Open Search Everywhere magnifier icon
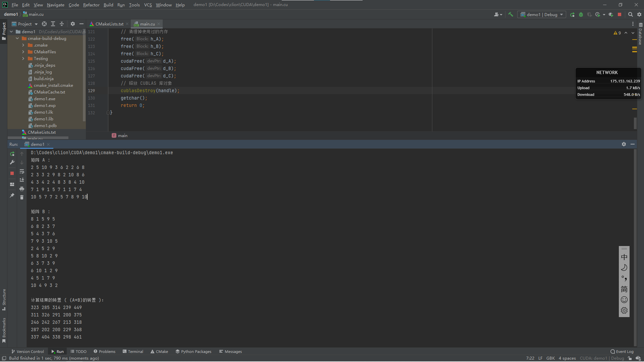644x362 pixels. pyautogui.click(x=630, y=14)
